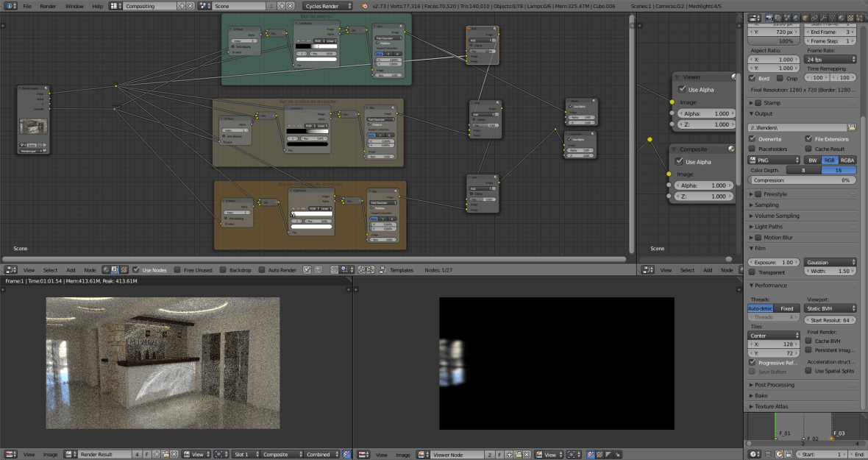Viewport: 868px width, 460px height.
Task: Click the Fixed threads mode button
Action: pos(786,308)
